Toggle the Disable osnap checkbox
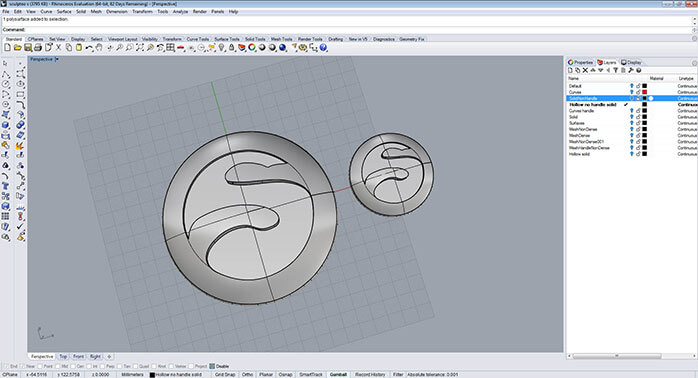This screenshot has width=698, height=378. pos(212,366)
